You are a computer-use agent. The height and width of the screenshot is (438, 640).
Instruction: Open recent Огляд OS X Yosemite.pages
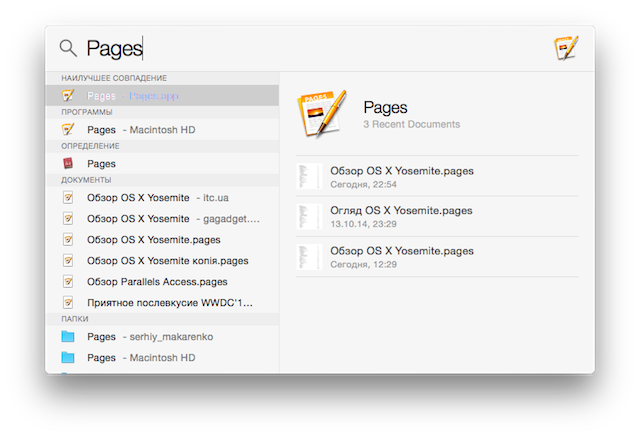(x=437, y=216)
